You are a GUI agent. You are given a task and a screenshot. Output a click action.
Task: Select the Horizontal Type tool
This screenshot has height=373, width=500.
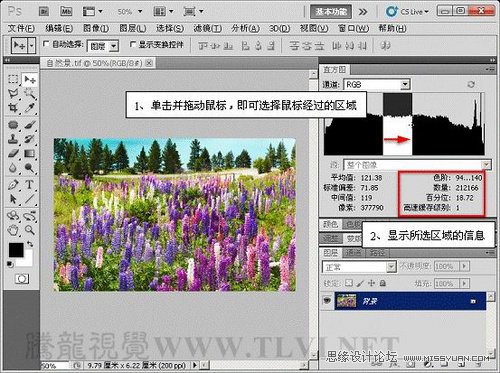[x=29, y=184]
